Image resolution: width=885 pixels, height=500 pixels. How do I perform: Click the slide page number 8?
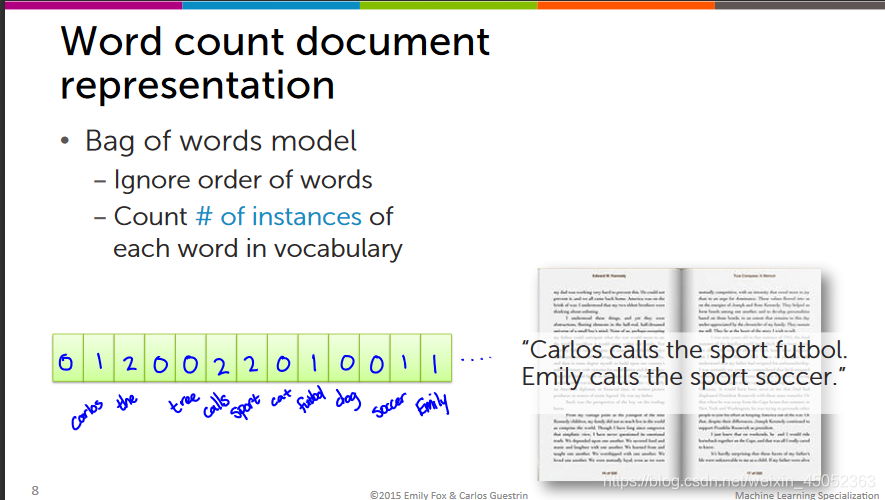[x=35, y=490]
